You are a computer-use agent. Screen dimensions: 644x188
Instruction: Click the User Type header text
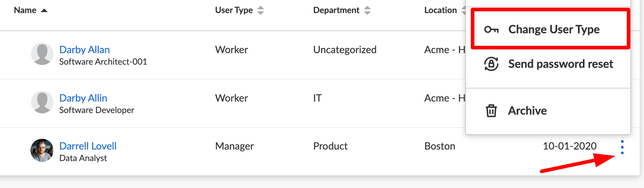coord(234,10)
